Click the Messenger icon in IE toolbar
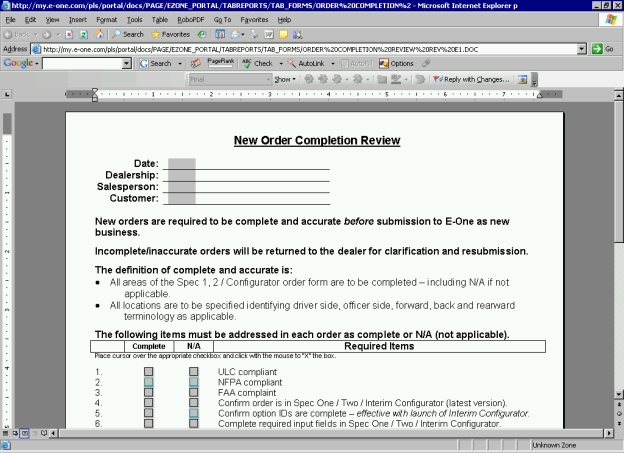Viewport: 624px width, 453px height. [x=298, y=35]
